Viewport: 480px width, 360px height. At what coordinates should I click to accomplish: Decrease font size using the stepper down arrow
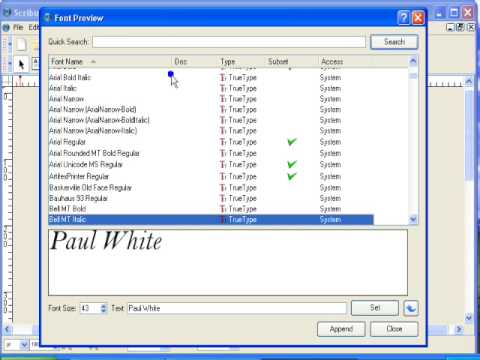[104, 311]
